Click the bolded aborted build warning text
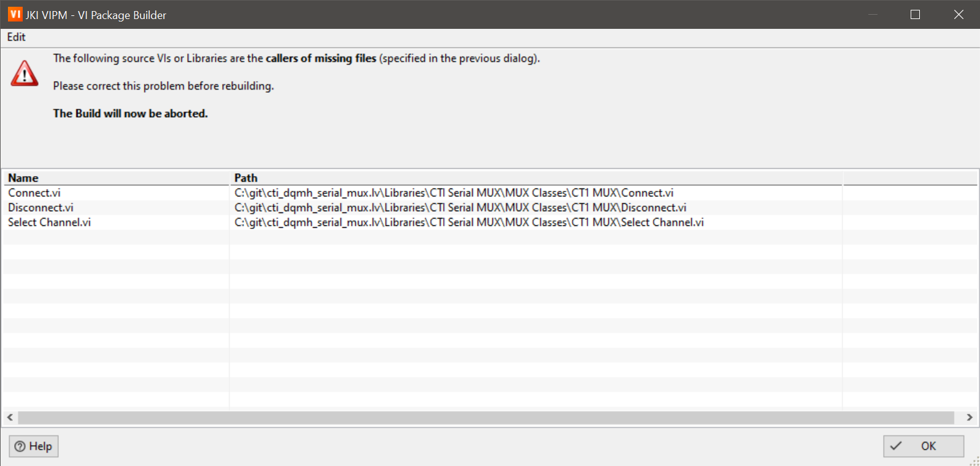Screen dimensions: 980x466 pyautogui.click(x=130, y=113)
